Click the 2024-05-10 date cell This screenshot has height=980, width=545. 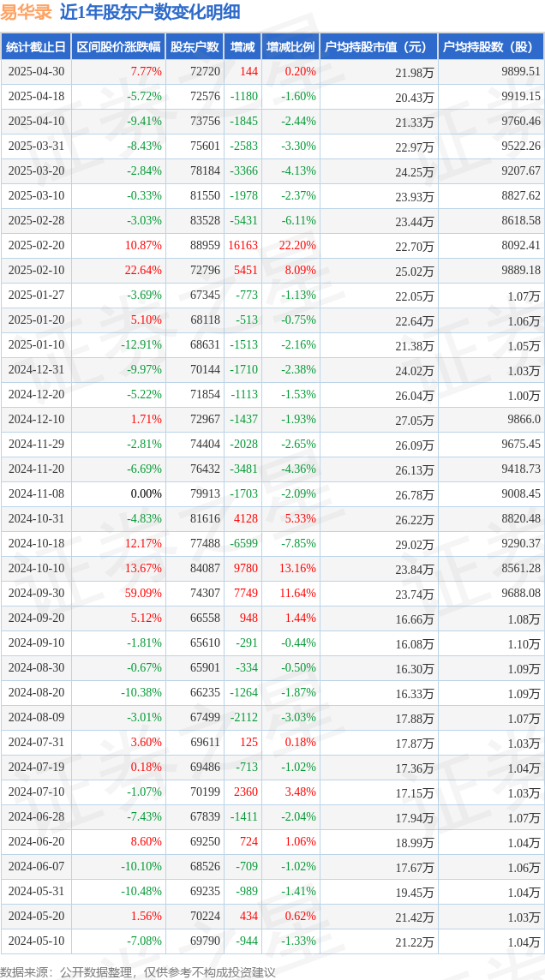(x=36, y=940)
